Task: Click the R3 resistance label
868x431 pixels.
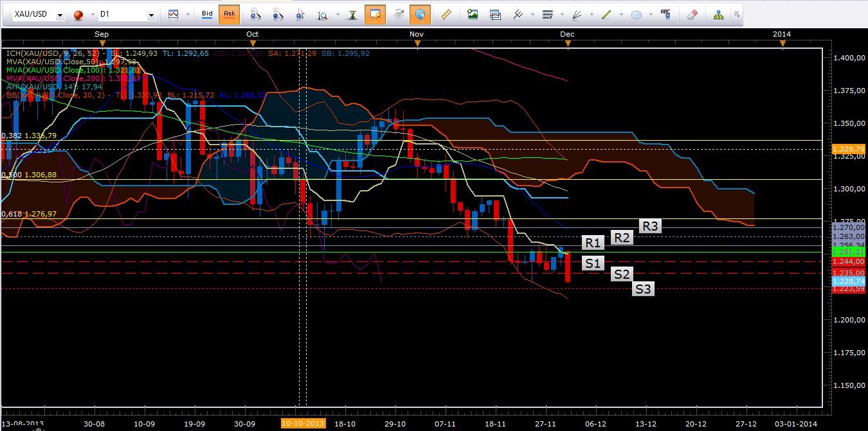Action: [x=650, y=225]
